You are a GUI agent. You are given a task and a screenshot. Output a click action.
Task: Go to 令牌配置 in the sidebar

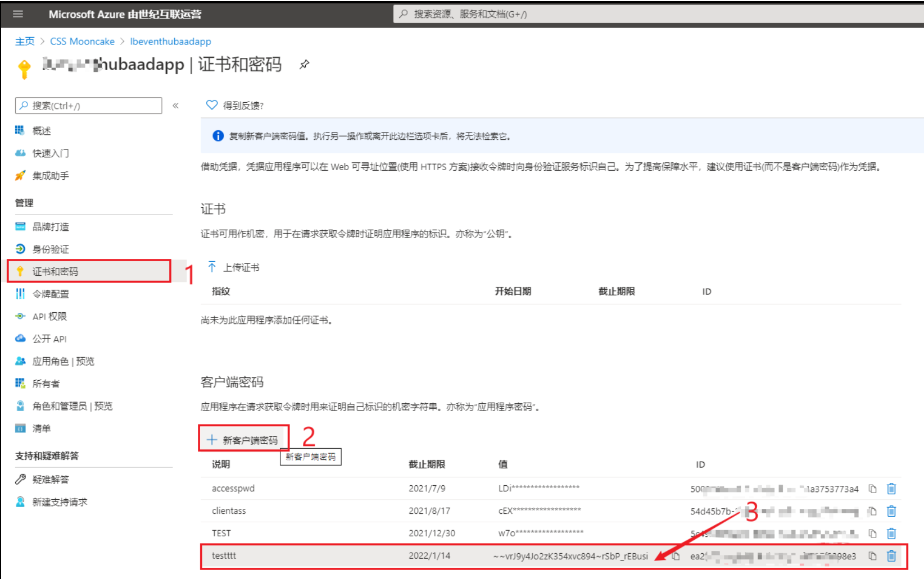pos(51,294)
